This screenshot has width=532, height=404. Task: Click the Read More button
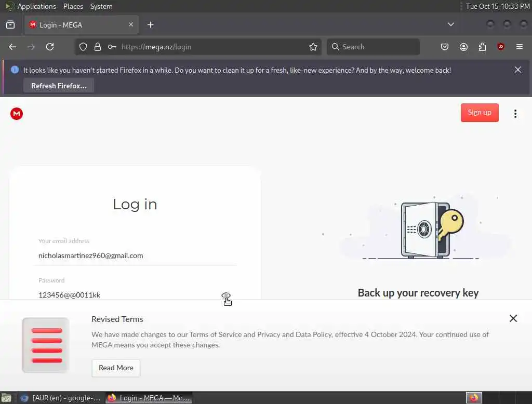(x=116, y=368)
